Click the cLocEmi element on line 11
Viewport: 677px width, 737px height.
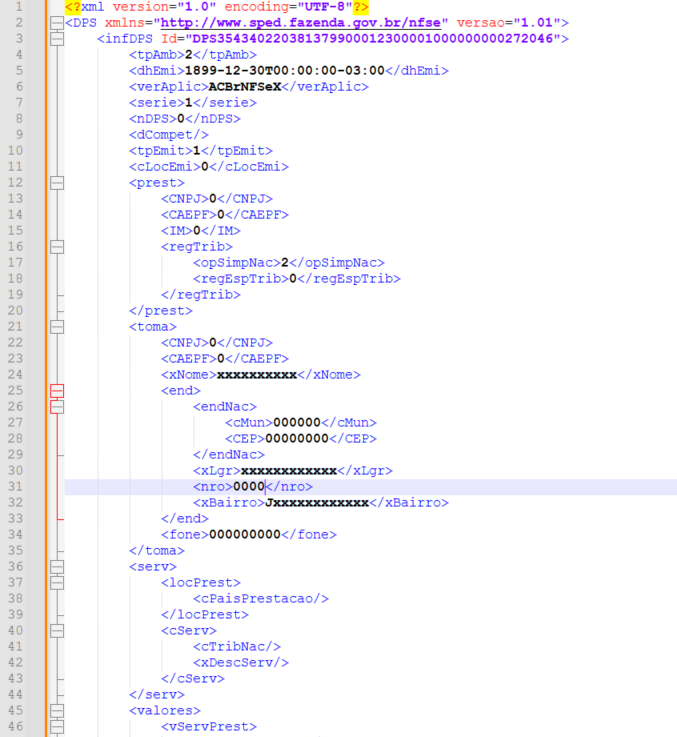click(x=209, y=166)
